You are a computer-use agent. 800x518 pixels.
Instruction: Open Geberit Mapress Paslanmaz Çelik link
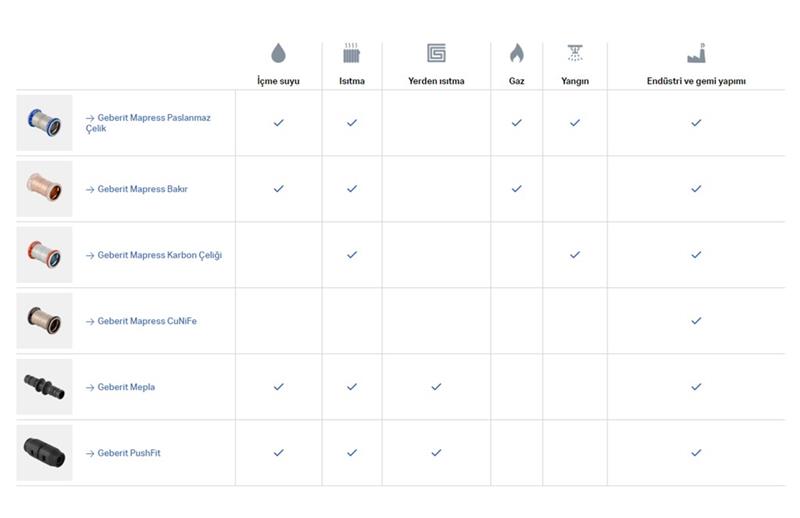pyautogui.click(x=148, y=123)
